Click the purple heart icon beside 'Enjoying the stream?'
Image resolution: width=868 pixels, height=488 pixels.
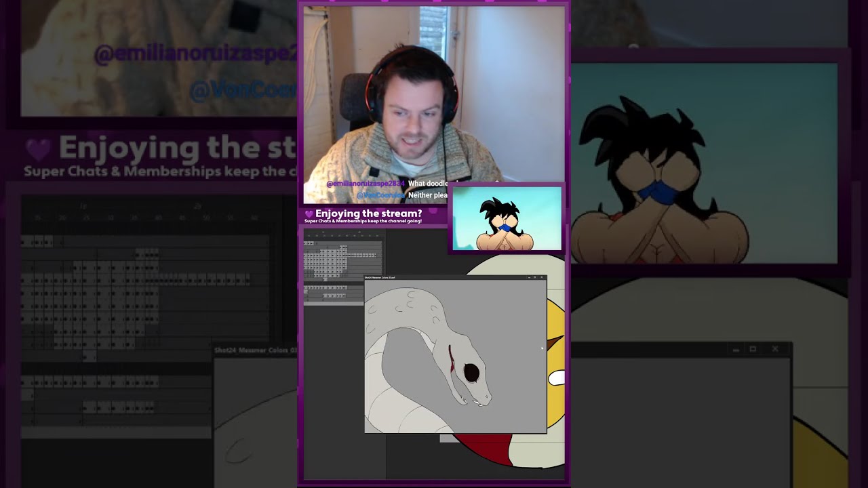tap(309, 214)
